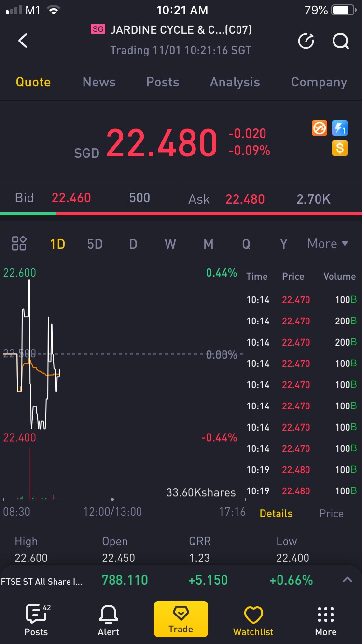Tap the Open value 22.450
362x644 pixels.
click(118, 558)
